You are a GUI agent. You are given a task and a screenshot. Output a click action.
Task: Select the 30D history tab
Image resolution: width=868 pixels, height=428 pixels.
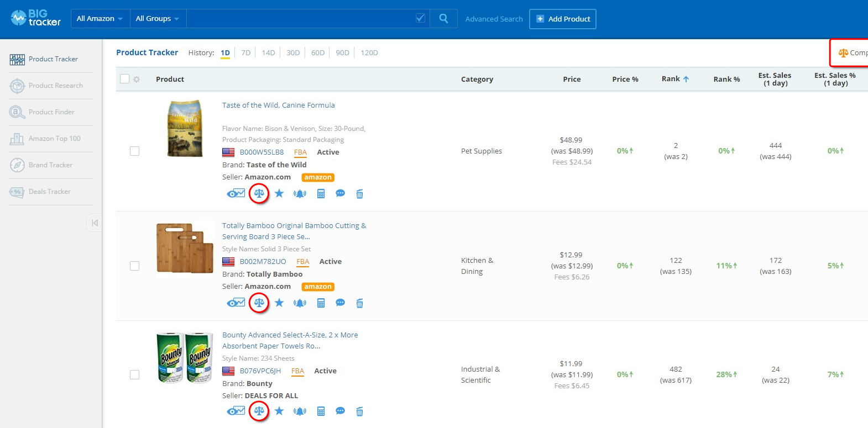293,53
